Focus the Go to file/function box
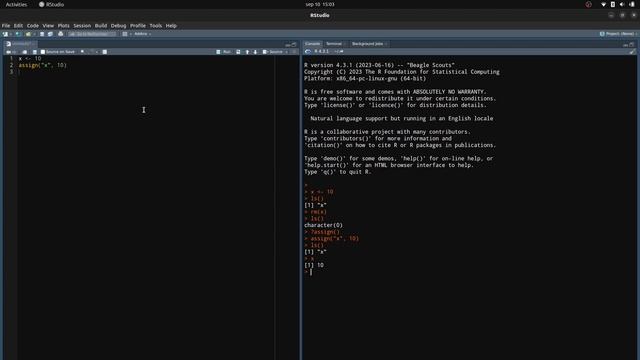This screenshot has width=640, height=360. [x=92, y=34]
